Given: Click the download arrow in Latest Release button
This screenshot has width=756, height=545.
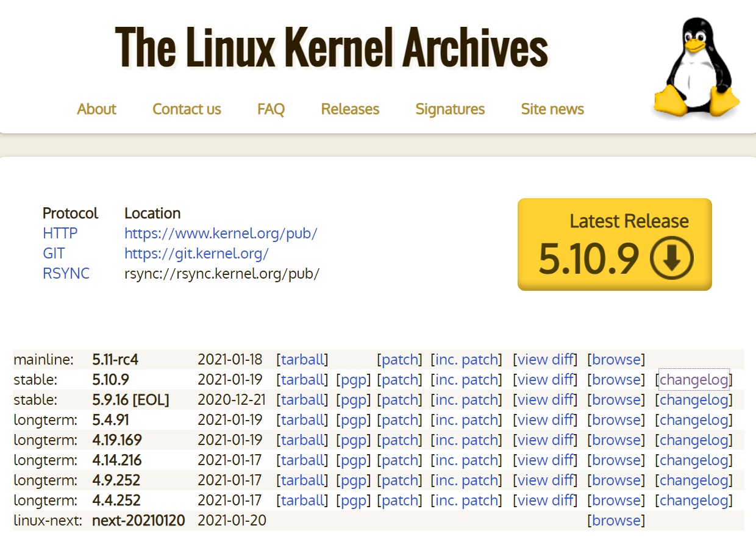Looking at the screenshot, I should coord(671,259).
